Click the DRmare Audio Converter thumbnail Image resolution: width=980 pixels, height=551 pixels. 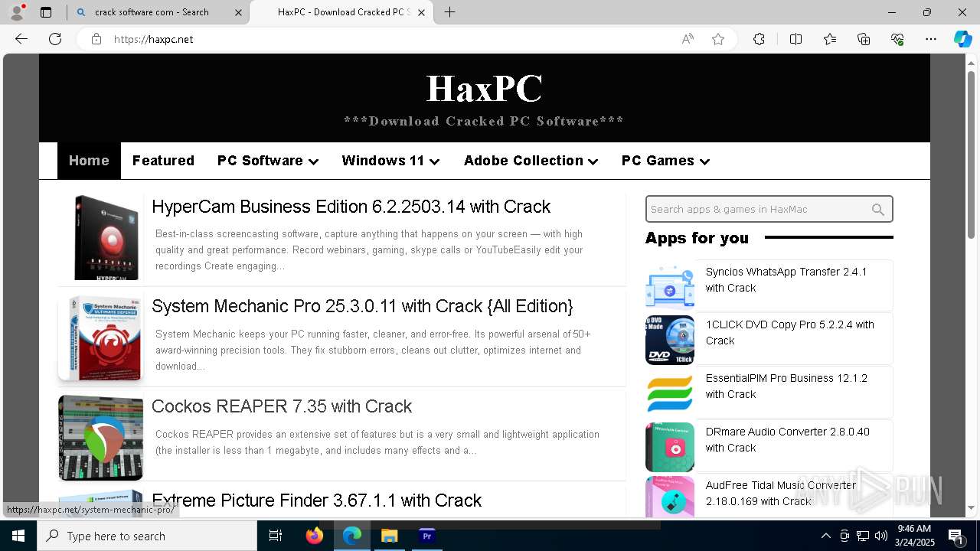tap(670, 447)
